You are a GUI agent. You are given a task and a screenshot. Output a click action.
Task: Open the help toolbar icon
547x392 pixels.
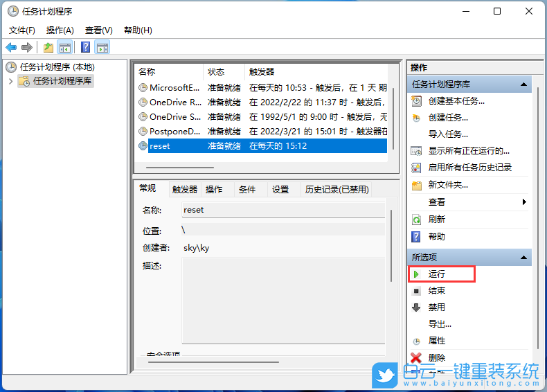pos(85,47)
